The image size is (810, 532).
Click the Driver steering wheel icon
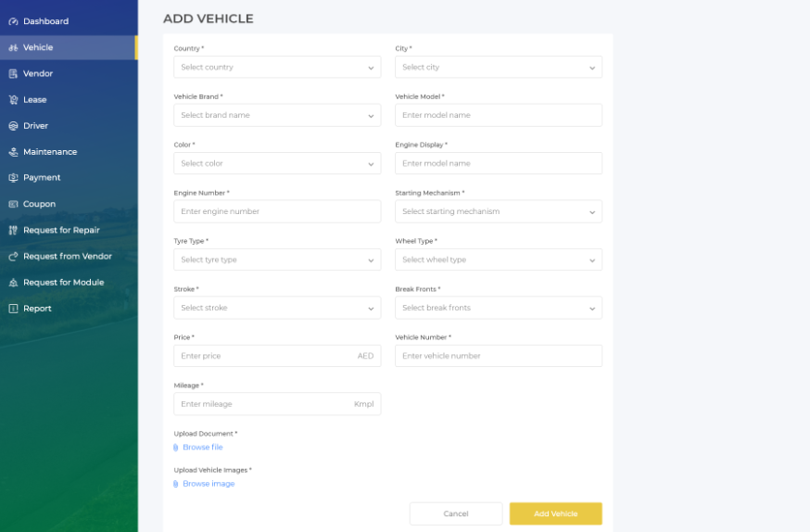(x=13, y=126)
